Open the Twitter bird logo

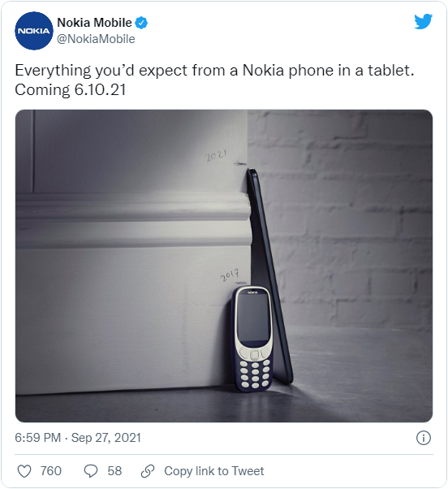(424, 21)
